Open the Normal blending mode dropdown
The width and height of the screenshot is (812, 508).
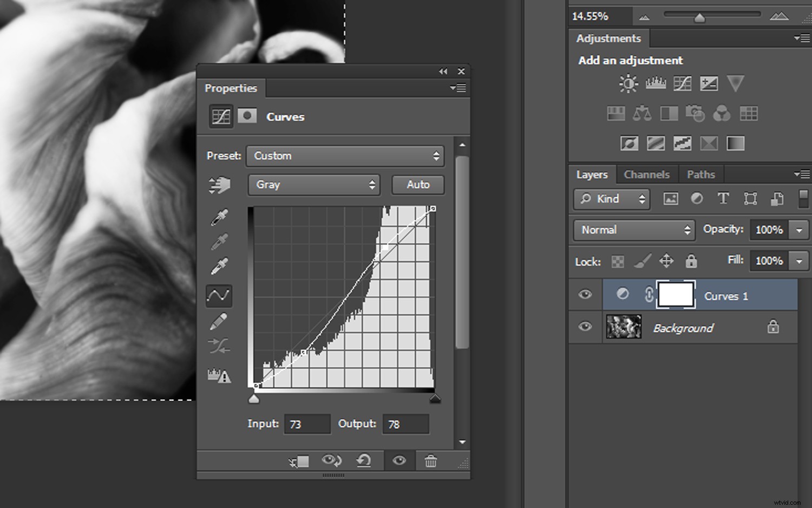tap(633, 230)
